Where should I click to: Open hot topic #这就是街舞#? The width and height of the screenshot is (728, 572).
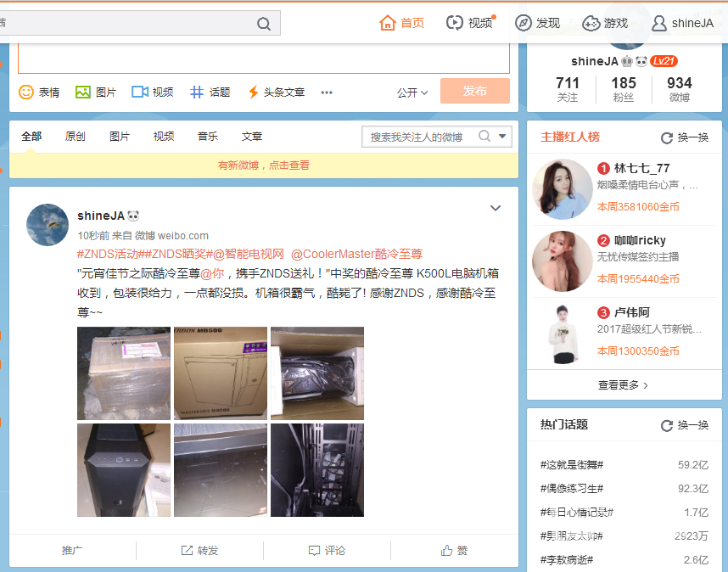pyautogui.click(x=572, y=465)
